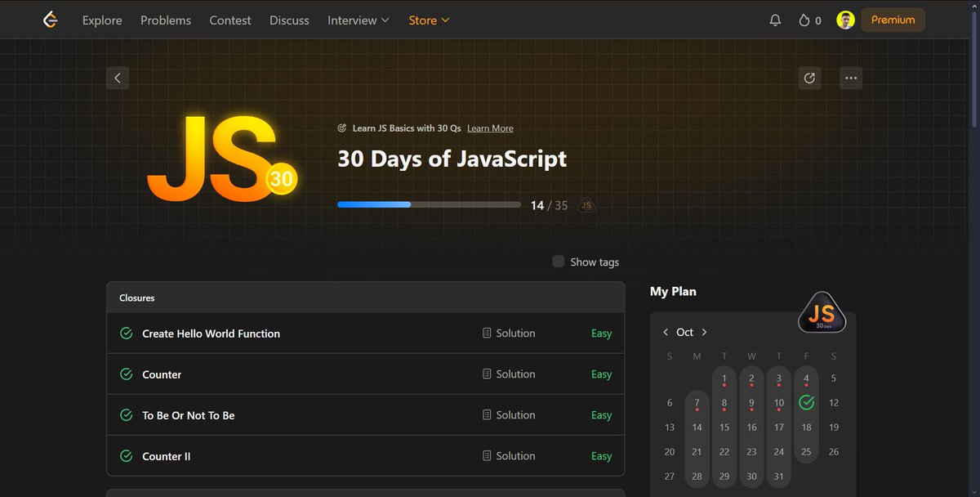The height and width of the screenshot is (497, 980).
Task: Click the LeetCode logo icon
Action: [x=51, y=20]
